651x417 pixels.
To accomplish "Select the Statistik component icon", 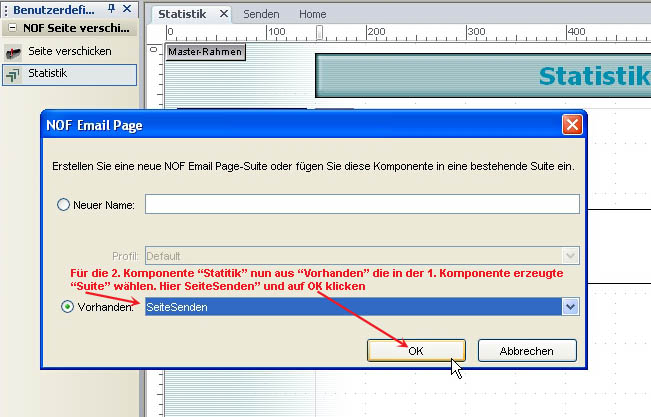I will (x=14, y=74).
